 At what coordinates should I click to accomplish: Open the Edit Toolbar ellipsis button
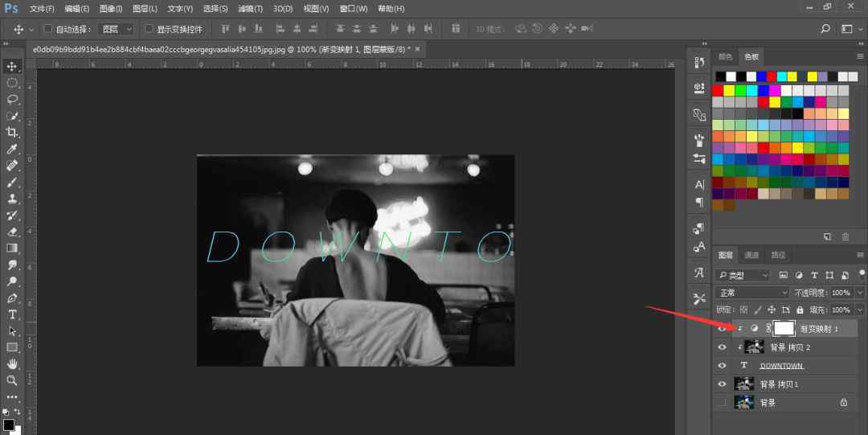pos(11,396)
